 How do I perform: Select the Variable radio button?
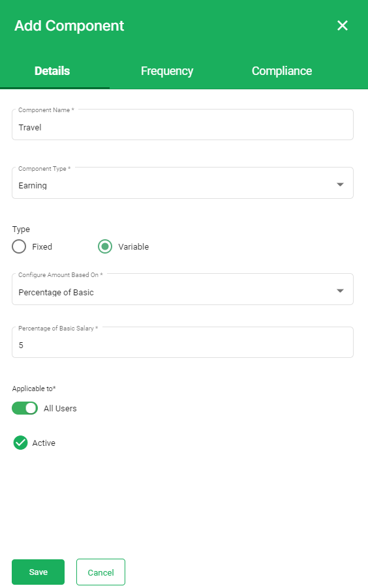pos(105,247)
